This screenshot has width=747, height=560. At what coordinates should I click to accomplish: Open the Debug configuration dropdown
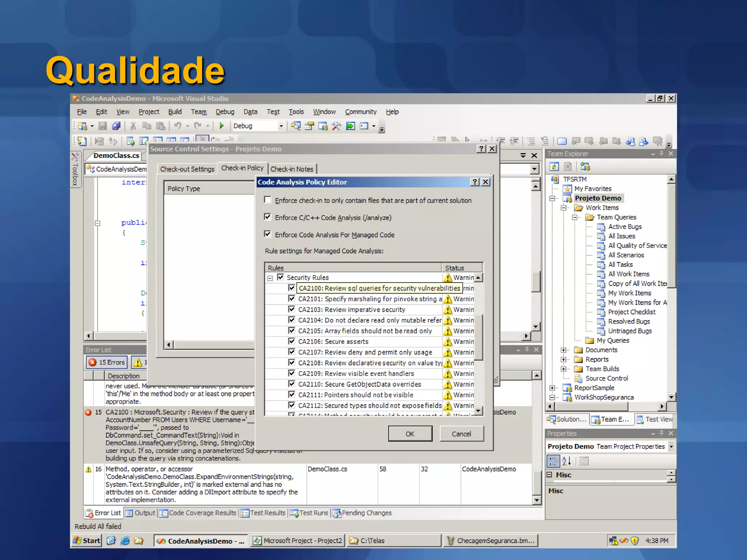point(281,126)
